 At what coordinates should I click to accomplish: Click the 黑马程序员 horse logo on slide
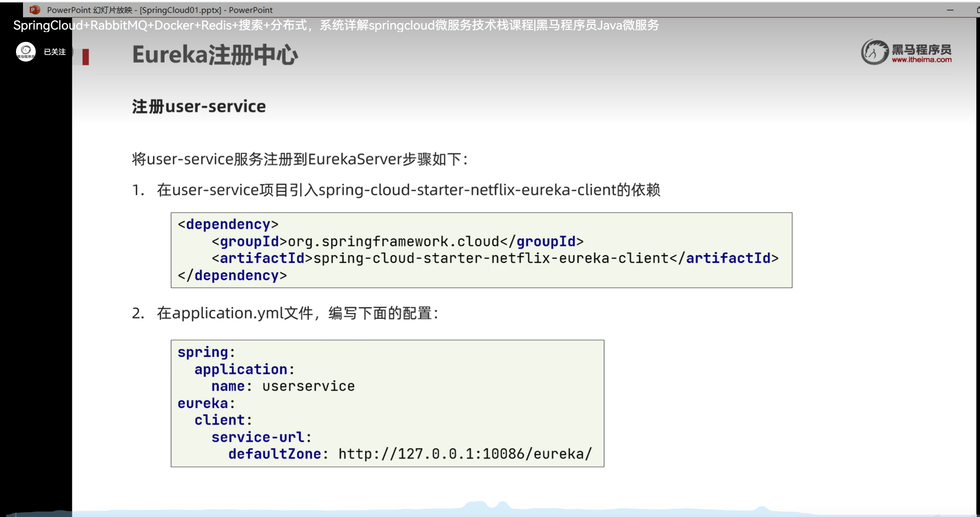[x=874, y=53]
